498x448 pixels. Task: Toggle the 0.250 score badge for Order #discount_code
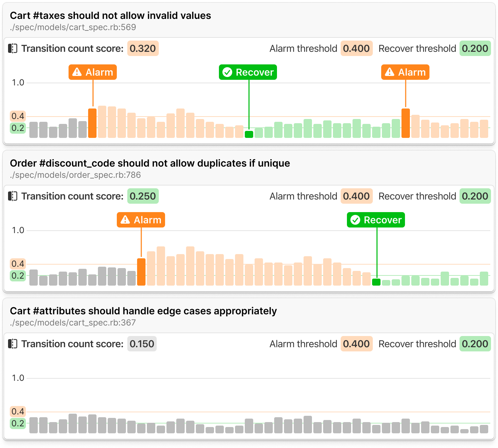143,196
